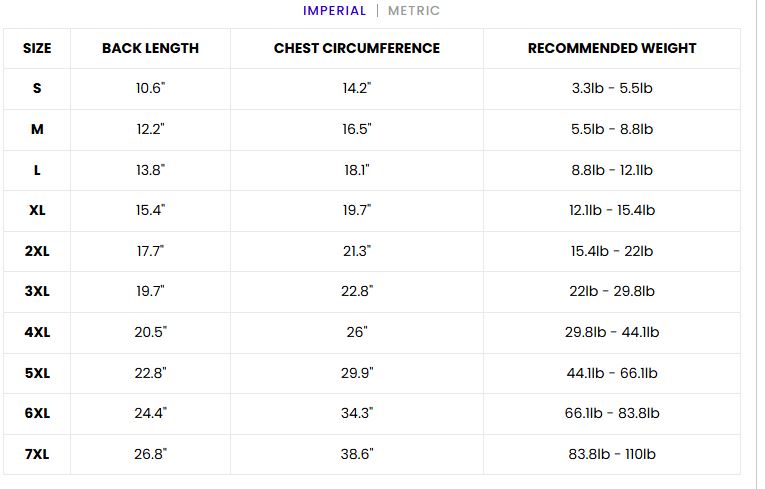Click the SIZE column header

[x=37, y=48]
